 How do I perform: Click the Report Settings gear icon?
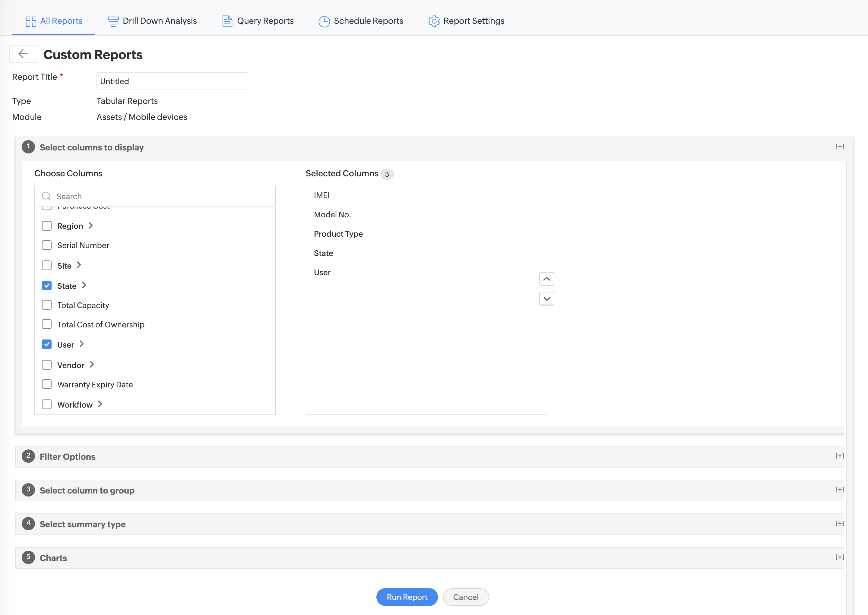pyautogui.click(x=434, y=21)
